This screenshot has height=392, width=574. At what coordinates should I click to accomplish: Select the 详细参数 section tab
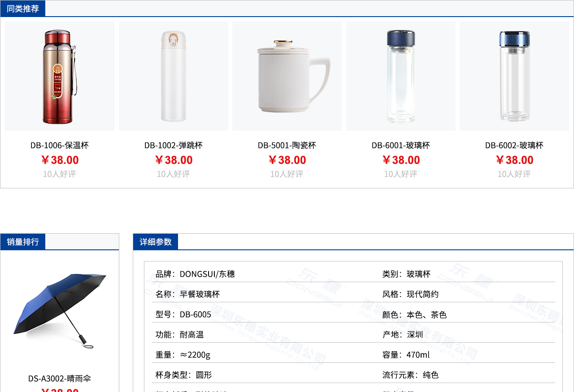coord(156,242)
